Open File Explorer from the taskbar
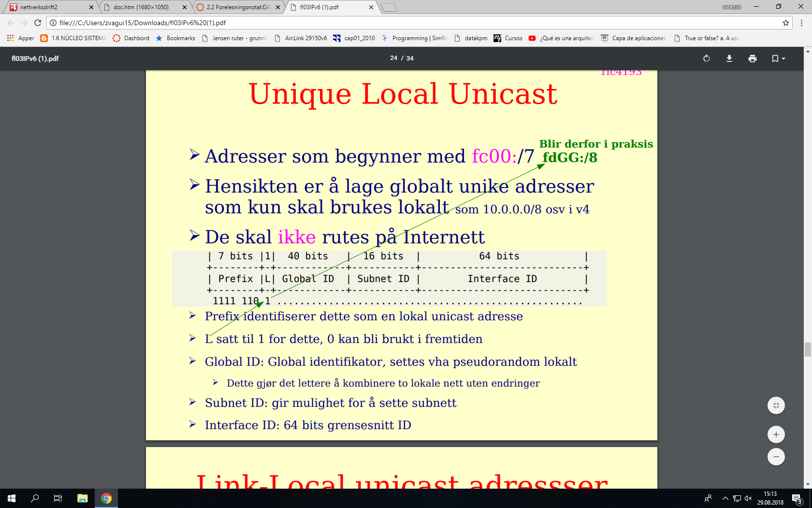 click(83, 498)
